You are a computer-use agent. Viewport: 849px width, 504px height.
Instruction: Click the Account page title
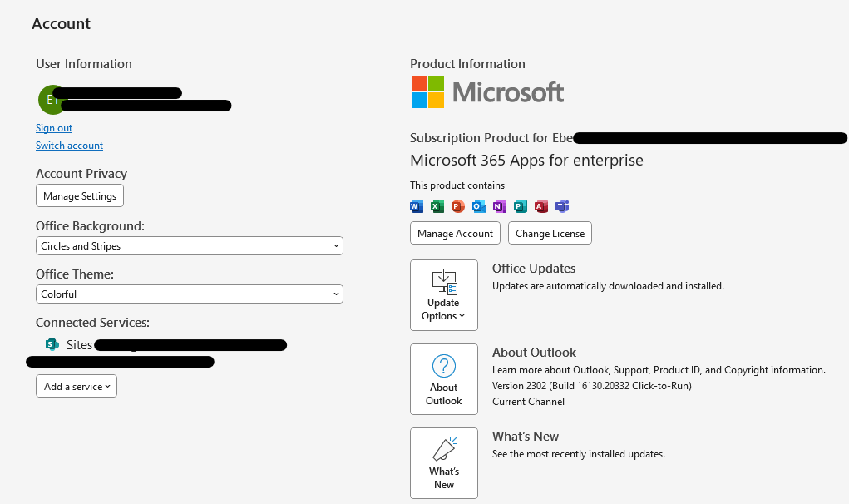pos(62,24)
